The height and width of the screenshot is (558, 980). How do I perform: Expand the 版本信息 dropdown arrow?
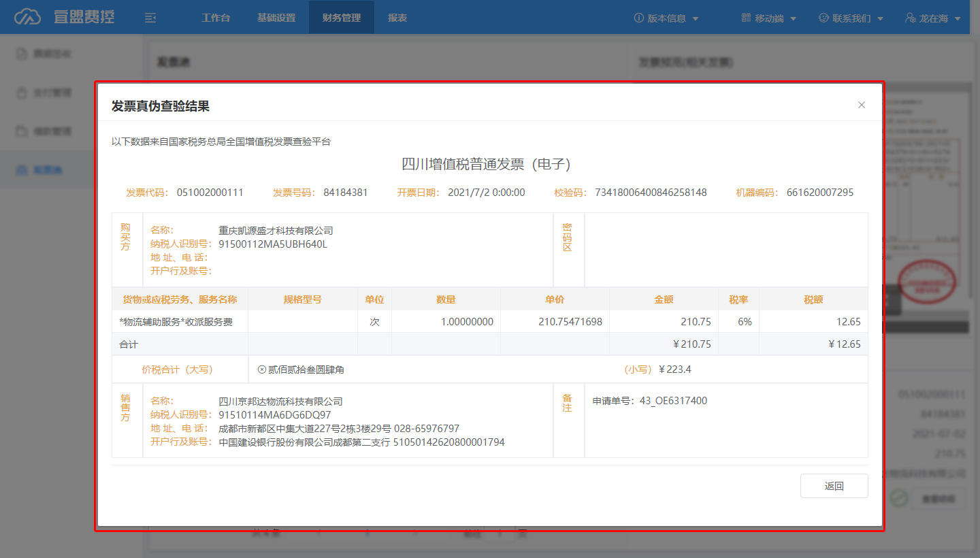point(696,18)
